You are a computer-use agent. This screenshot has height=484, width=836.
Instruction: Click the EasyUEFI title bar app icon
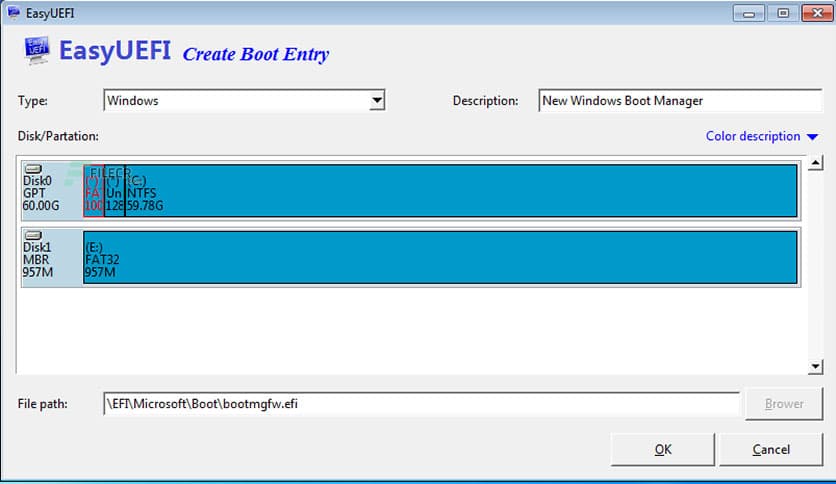tap(14, 12)
